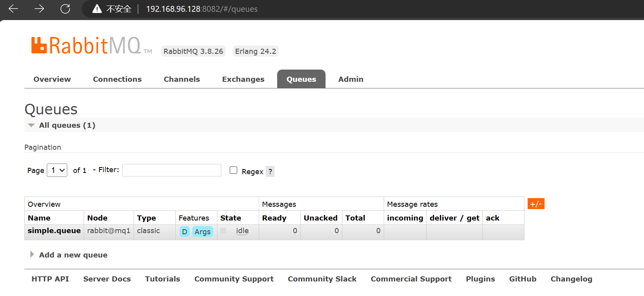Sort by the deliver / get column header

pos(454,218)
